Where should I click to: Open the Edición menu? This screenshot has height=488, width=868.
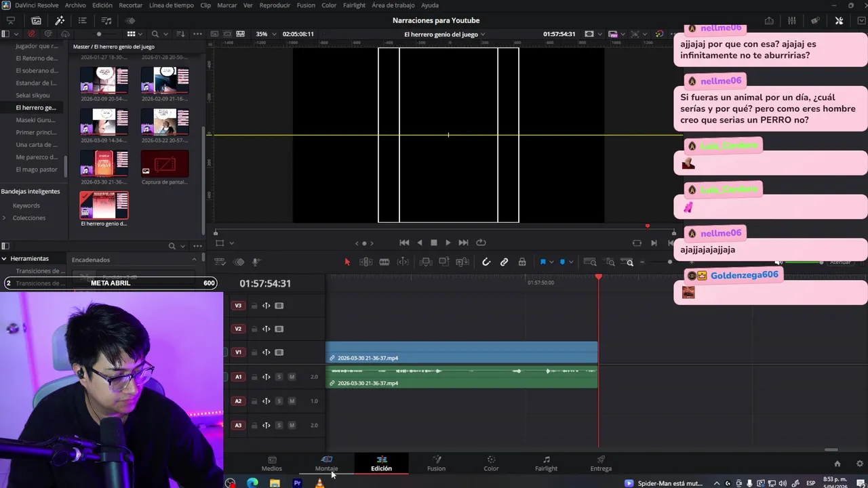102,5
